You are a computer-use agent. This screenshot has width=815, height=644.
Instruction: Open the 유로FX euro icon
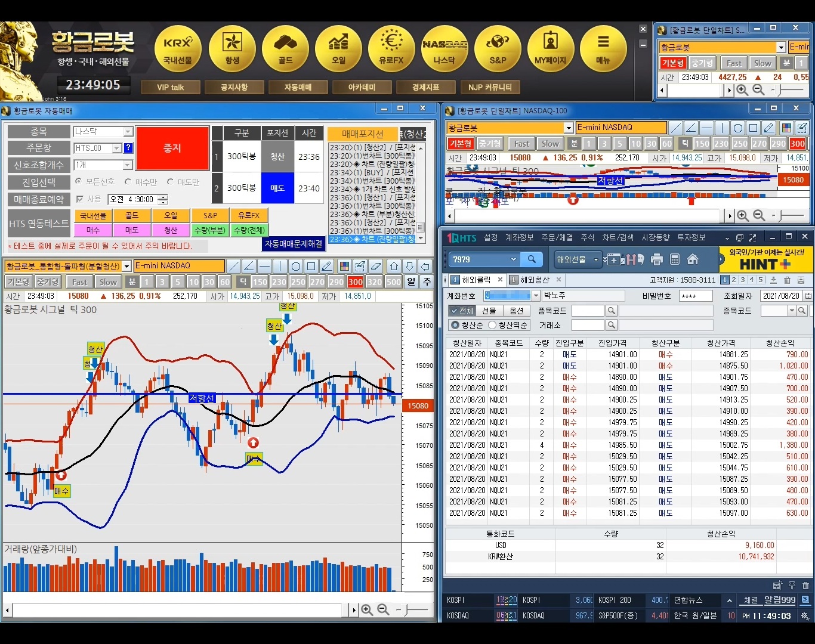(x=391, y=49)
